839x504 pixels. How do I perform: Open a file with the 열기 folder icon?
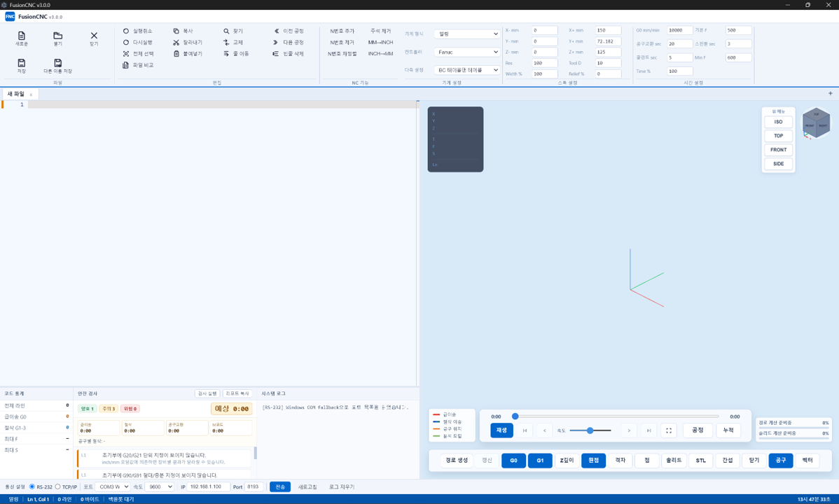pyautogui.click(x=58, y=36)
